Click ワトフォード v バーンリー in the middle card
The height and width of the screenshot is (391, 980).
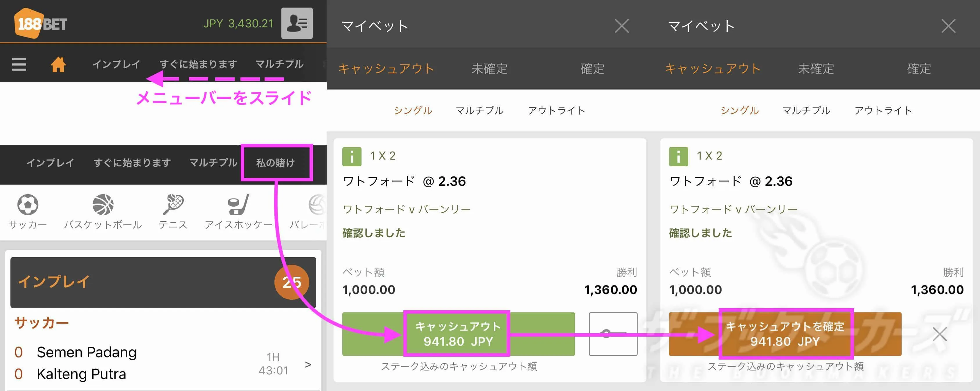pyautogui.click(x=407, y=209)
